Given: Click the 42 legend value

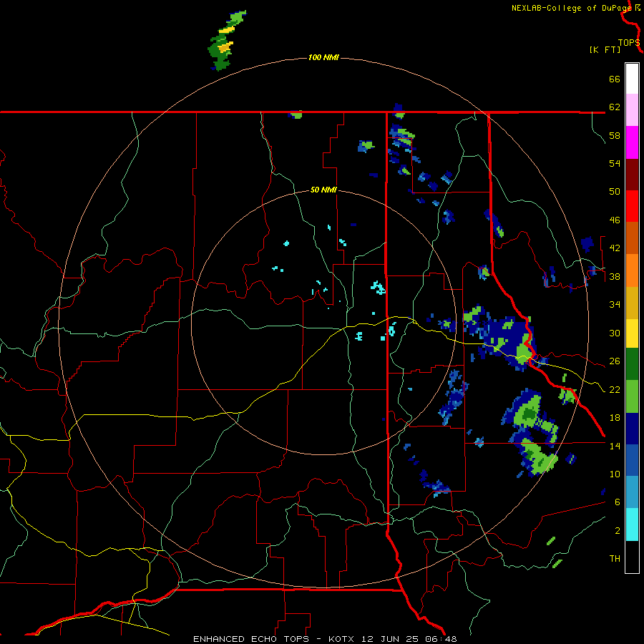Looking at the screenshot, I should click(615, 248).
